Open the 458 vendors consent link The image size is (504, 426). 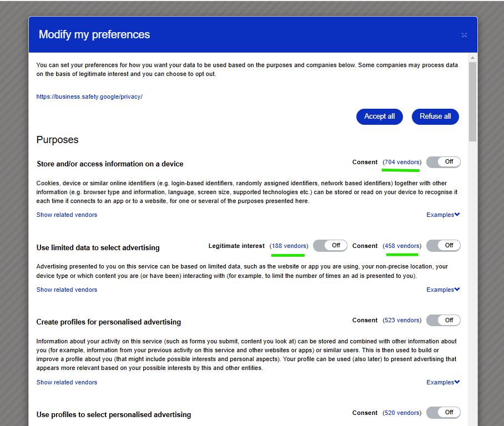[x=402, y=246]
